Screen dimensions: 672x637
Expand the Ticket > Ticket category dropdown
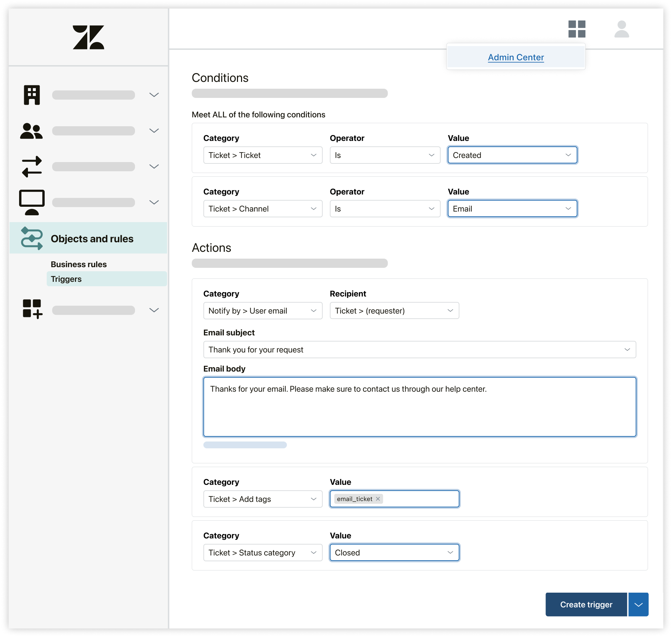261,155
